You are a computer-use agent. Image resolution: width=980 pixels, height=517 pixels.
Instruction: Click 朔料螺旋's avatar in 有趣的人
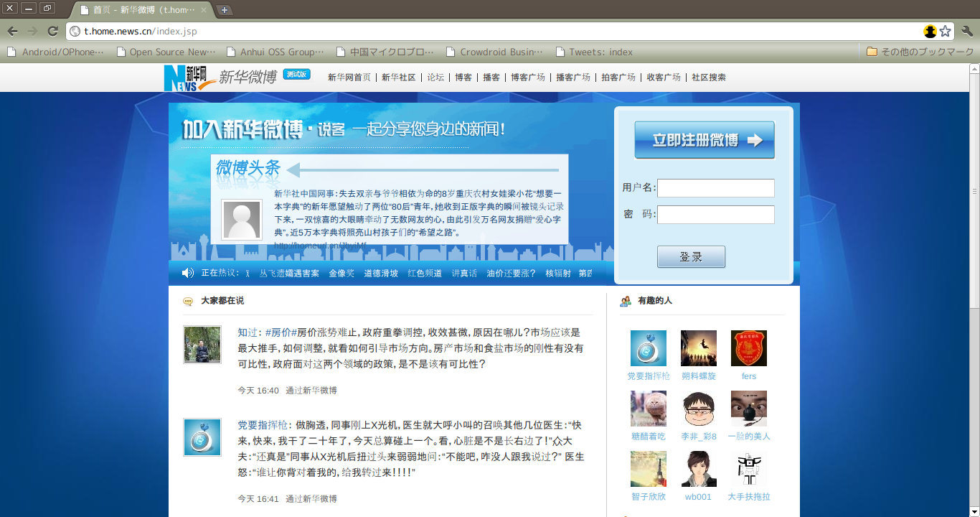pos(699,348)
